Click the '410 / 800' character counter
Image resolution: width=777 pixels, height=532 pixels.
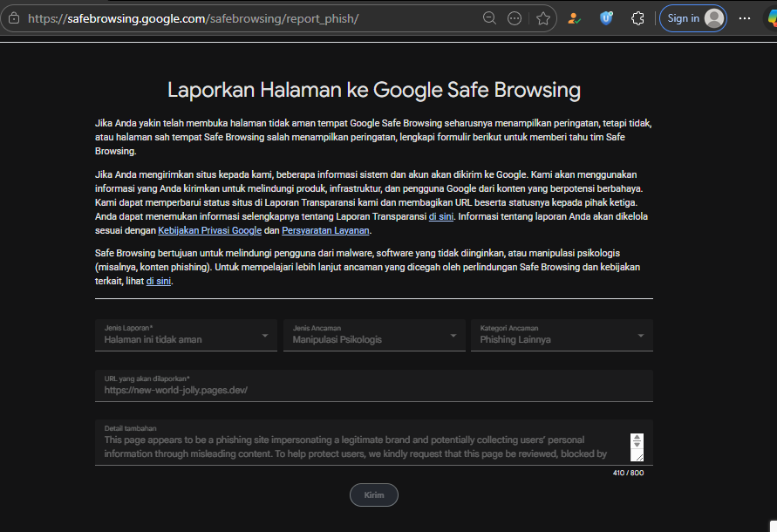click(x=629, y=473)
